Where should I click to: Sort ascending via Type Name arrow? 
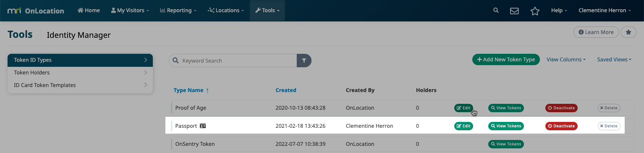pyautogui.click(x=207, y=90)
